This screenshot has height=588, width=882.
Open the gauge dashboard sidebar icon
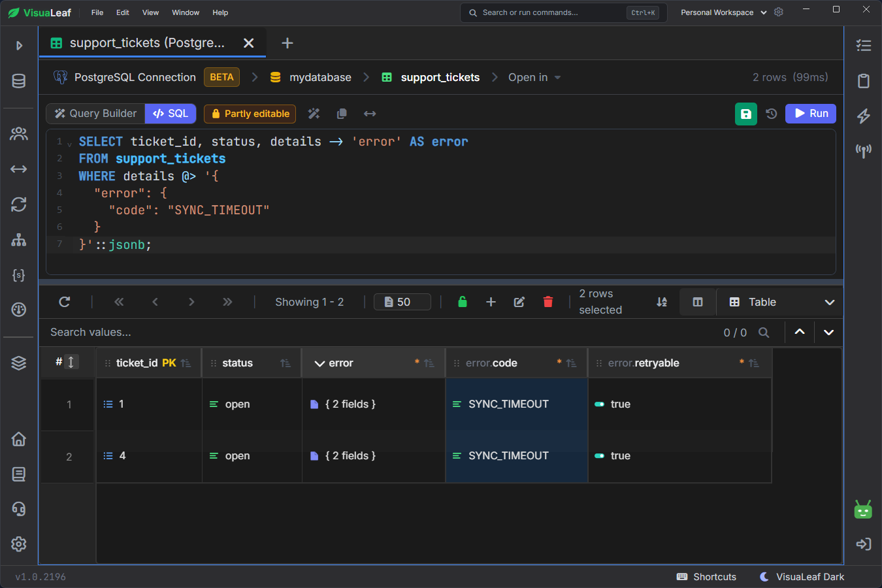coord(19,310)
